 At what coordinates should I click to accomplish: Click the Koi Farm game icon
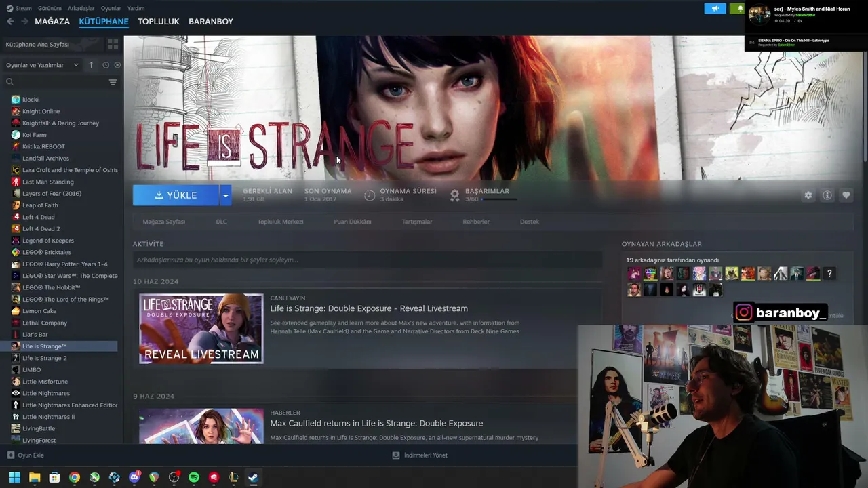tap(16, 135)
